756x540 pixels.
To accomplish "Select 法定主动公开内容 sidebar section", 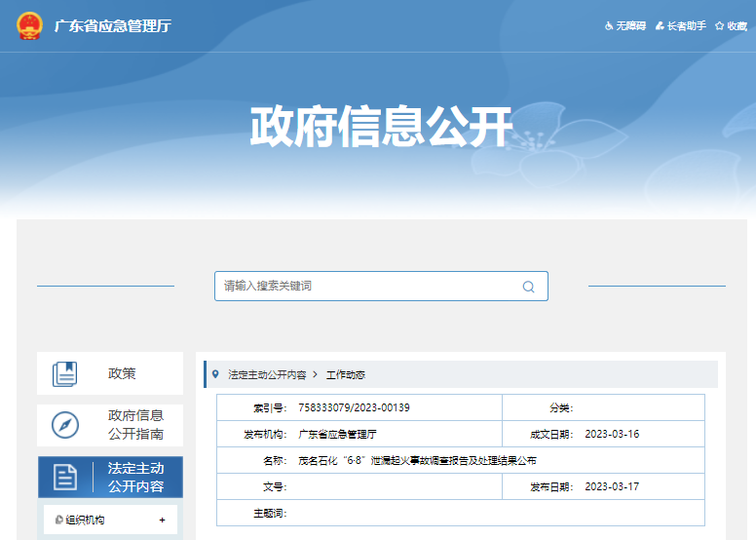I will coord(135,477).
